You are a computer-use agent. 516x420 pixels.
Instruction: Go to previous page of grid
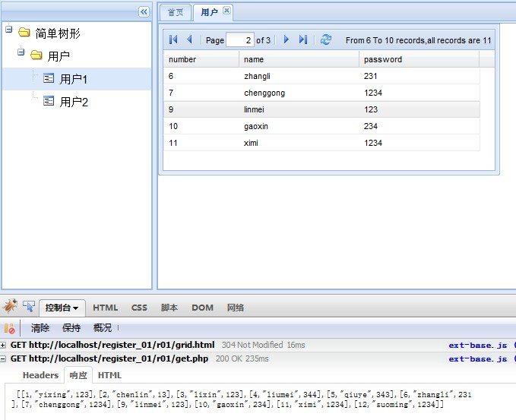[x=189, y=39]
